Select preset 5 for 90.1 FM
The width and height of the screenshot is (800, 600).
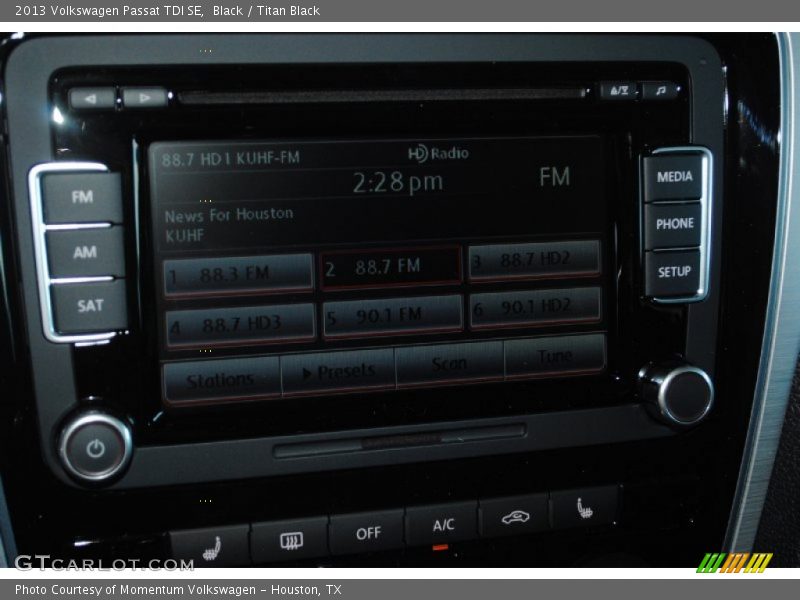point(393,317)
